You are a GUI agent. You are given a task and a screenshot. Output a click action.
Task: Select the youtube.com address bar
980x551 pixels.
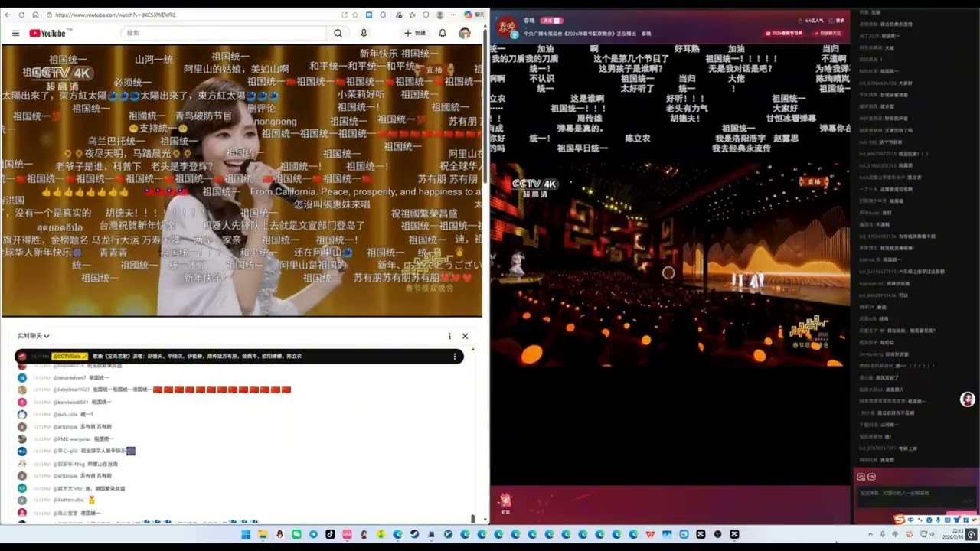pyautogui.click(x=191, y=15)
